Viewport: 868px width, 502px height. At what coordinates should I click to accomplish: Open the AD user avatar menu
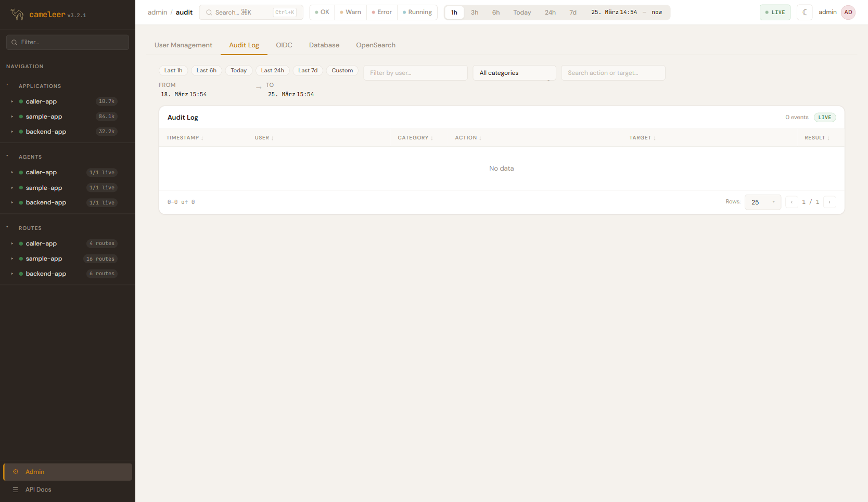(x=848, y=12)
